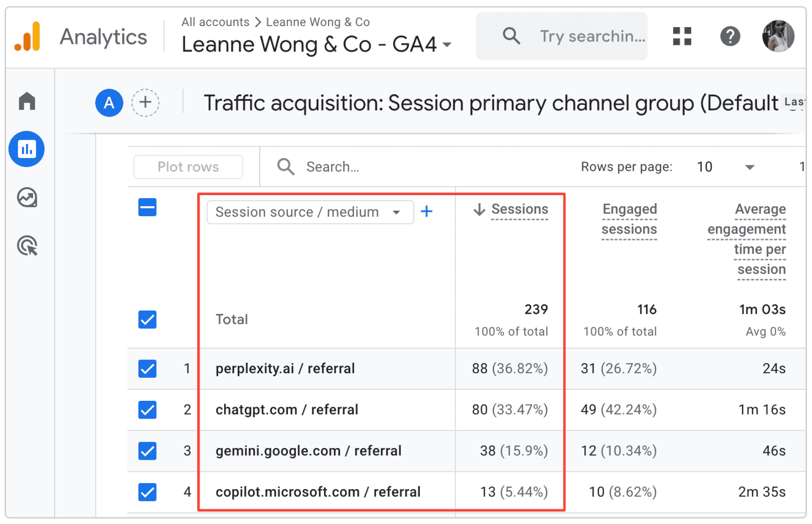Click the table search magnifier icon

(286, 167)
